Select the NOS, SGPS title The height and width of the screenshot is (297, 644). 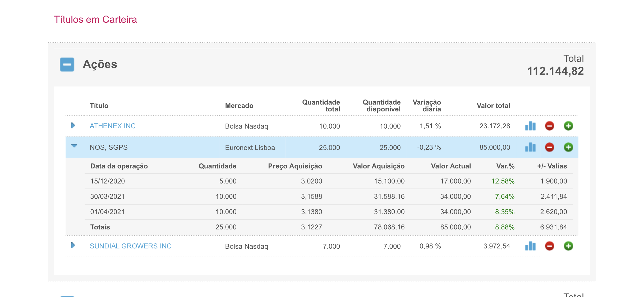pos(109,147)
